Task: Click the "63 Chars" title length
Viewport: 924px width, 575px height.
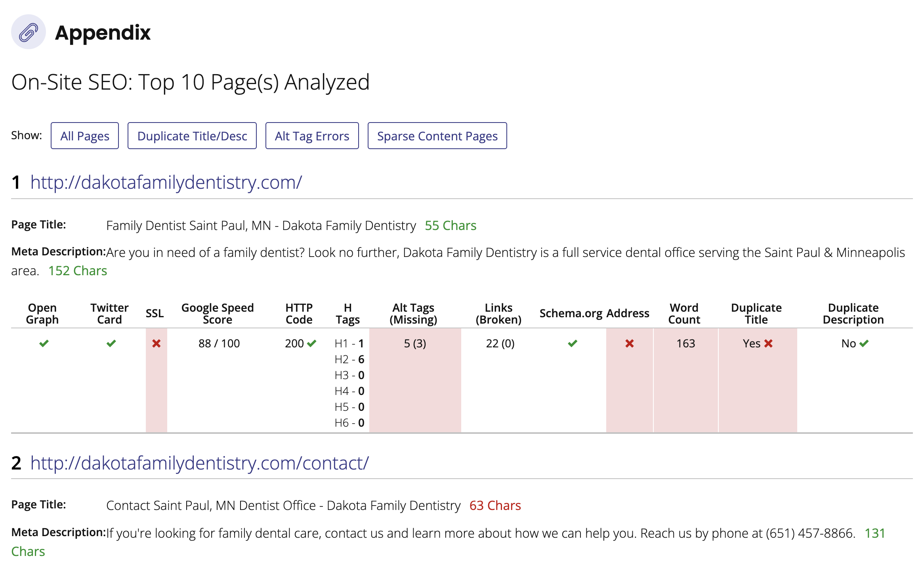Action: click(495, 506)
